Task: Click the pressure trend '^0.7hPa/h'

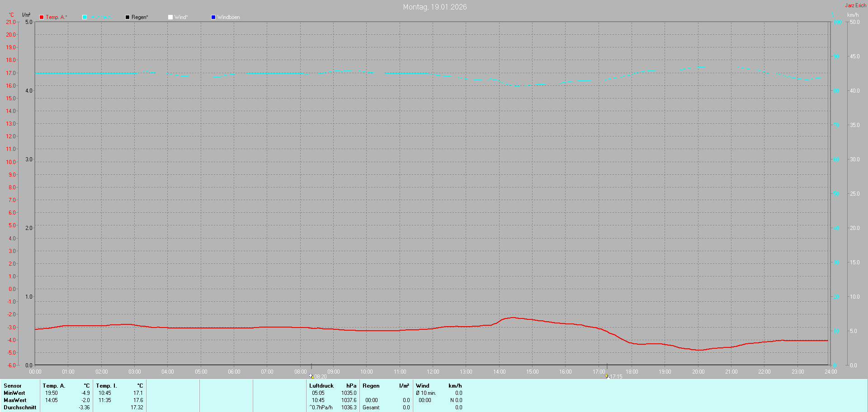Action: pos(321,407)
